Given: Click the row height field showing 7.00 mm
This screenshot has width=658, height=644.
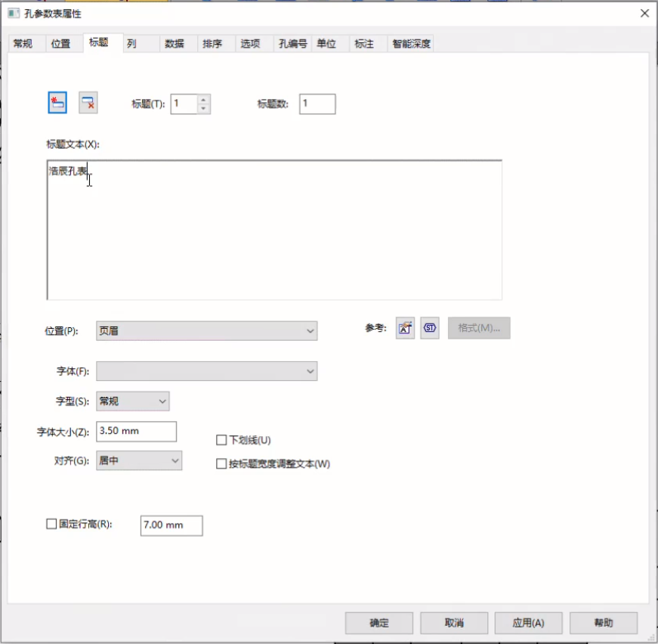Looking at the screenshot, I should tap(171, 525).
